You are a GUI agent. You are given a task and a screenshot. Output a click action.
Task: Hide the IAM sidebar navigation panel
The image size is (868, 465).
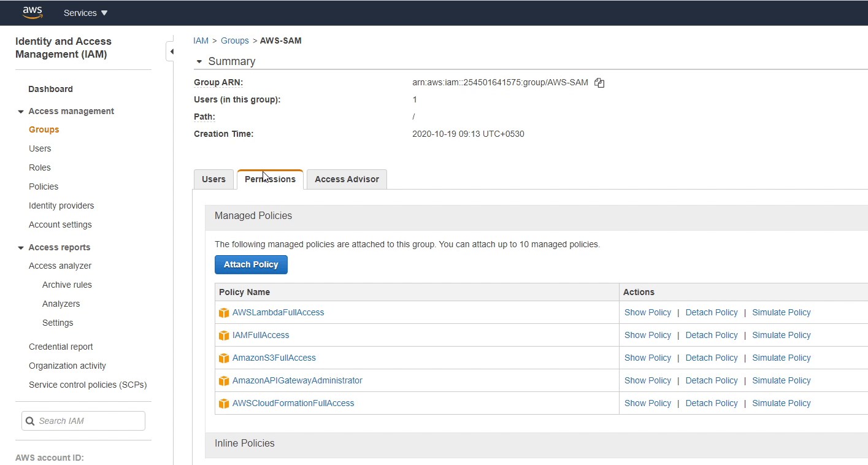[x=171, y=52]
